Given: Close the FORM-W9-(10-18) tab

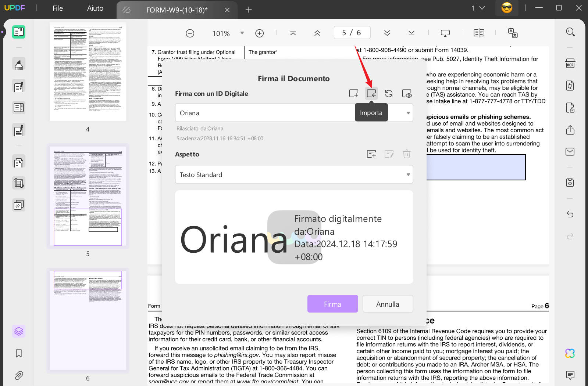Looking at the screenshot, I should 227,10.
